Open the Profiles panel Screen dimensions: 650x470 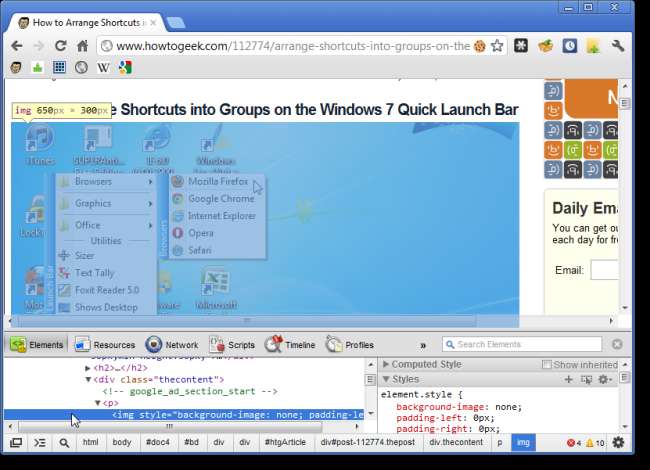(x=350, y=345)
